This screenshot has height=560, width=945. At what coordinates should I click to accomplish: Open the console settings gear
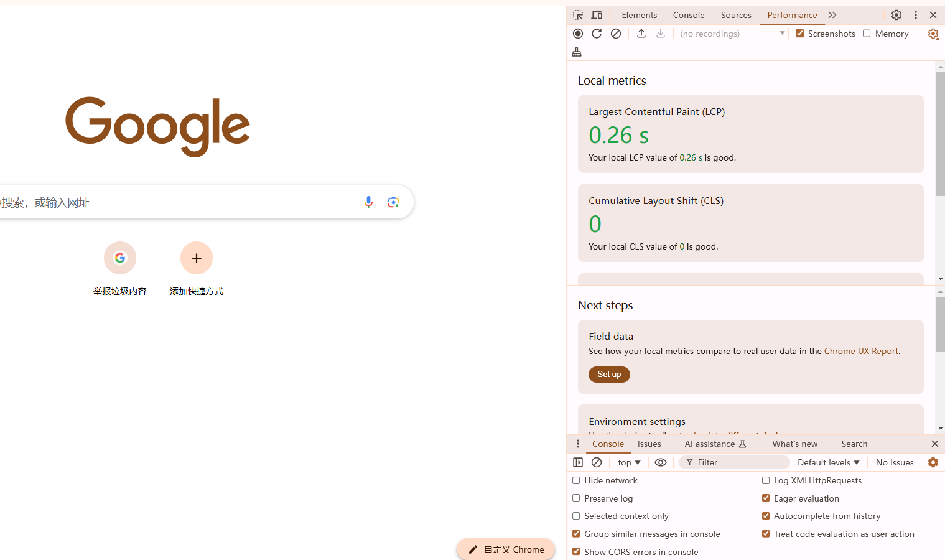[x=933, y=462]
